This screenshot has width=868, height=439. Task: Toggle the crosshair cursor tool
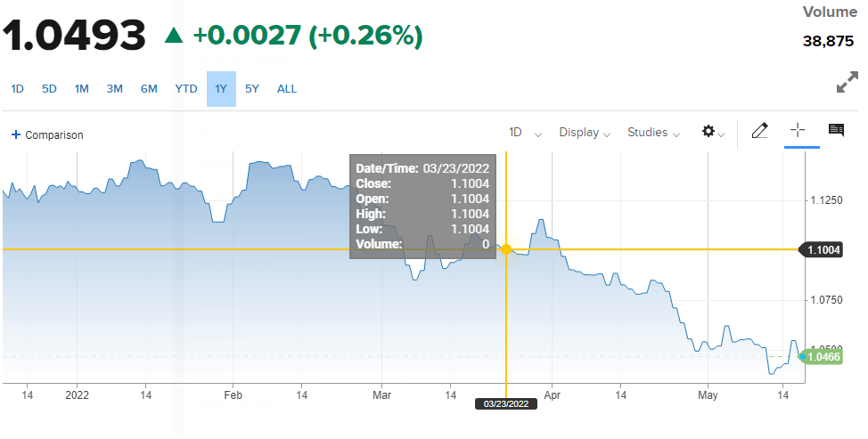(798, 131)
